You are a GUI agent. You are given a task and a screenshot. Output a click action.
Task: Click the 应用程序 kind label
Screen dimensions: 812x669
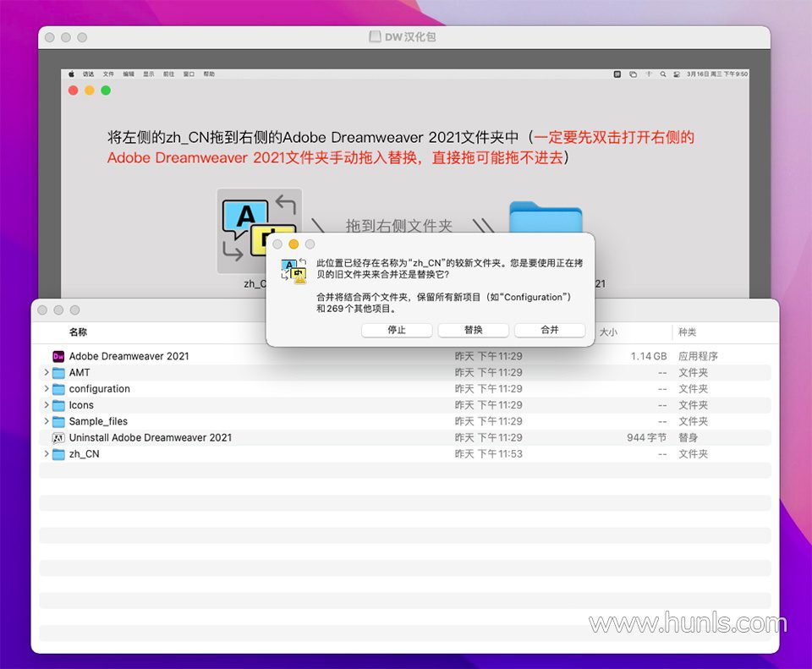(698, 356)
